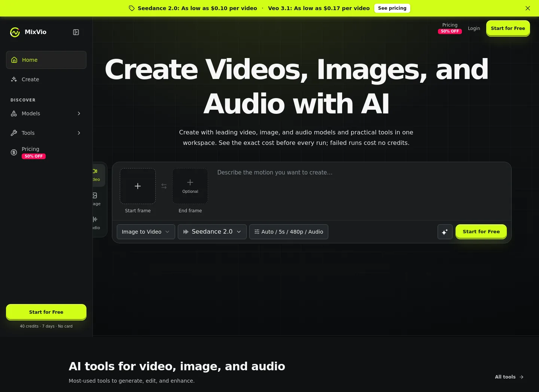Go to Home in the sidebar

(46, 60)
